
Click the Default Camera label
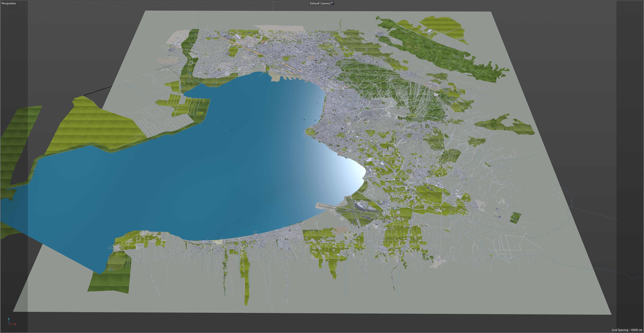coord(319,3)
